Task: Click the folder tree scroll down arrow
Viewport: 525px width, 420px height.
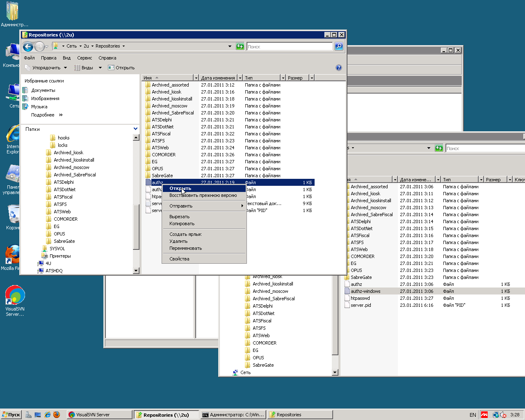Action: pos(136,271)
